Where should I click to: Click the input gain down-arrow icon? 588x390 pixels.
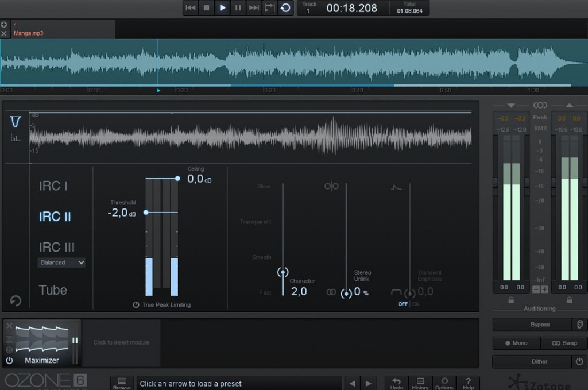[511, 105]
